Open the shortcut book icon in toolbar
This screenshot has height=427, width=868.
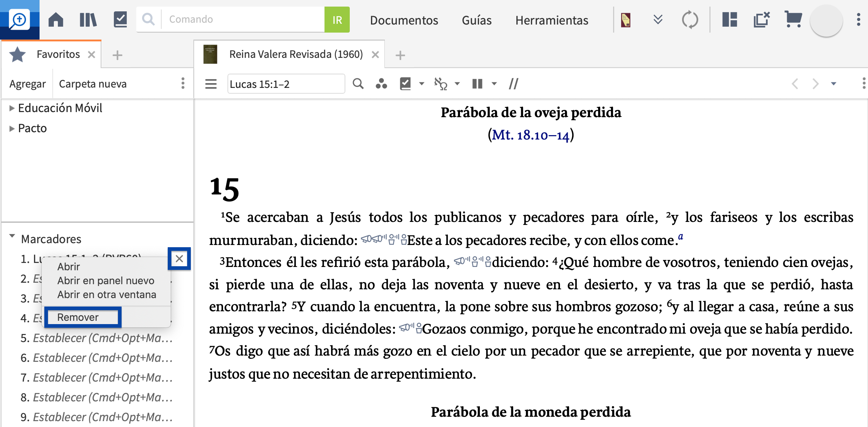pos(626,20)
